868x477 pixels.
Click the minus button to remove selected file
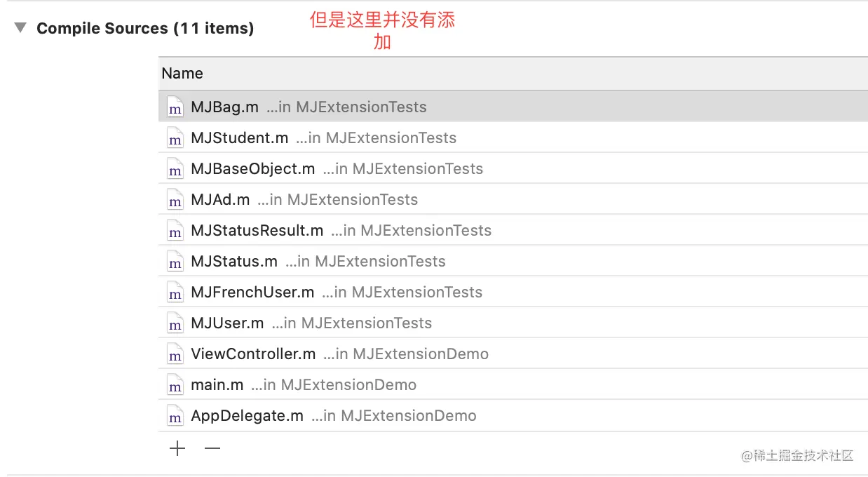[212, 448]
